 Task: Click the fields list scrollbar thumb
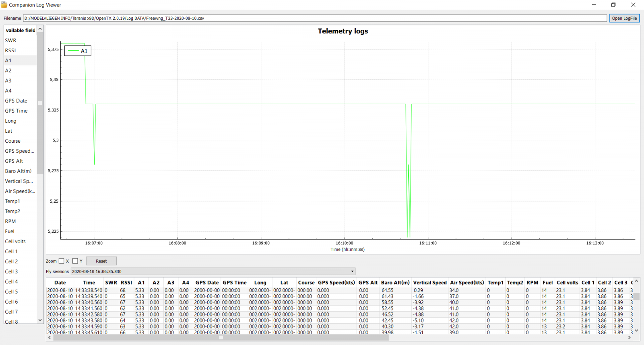40,103
